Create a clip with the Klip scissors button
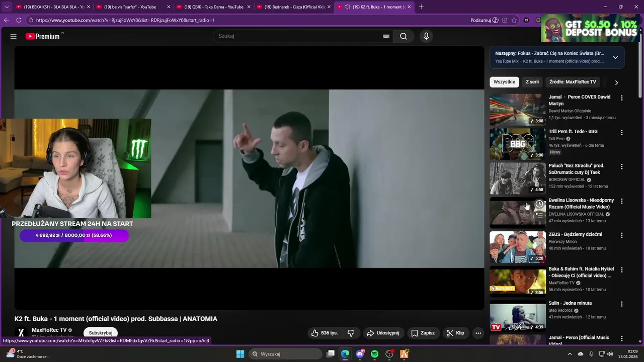This screenshot has height=362, width=644. click(x=455, y=333)
